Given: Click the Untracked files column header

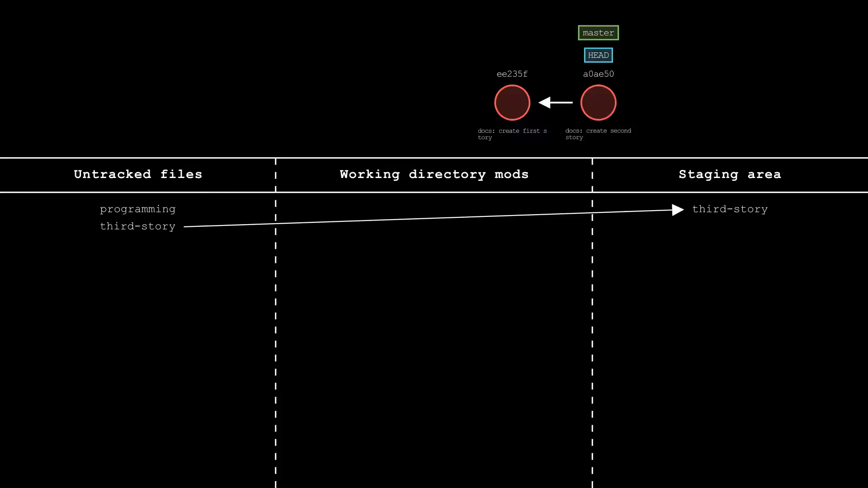Looking at the screenshot, I should coord(138,174).
